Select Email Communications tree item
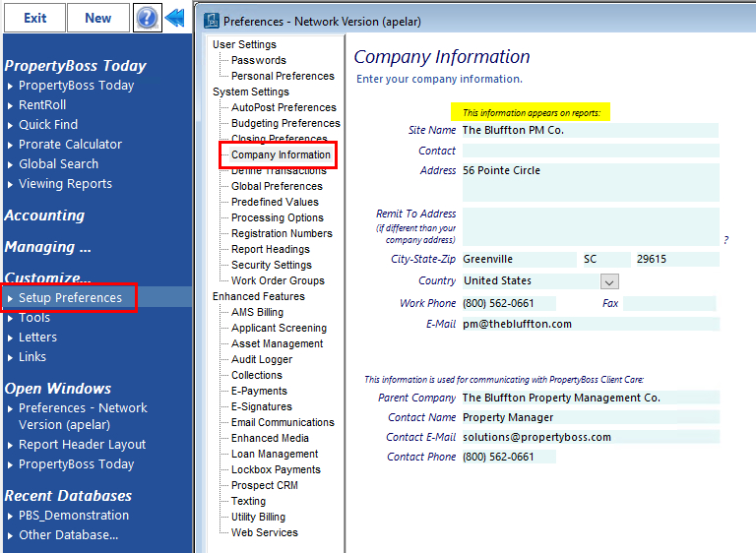The image size is (756, 553). (x=283, y=422)
